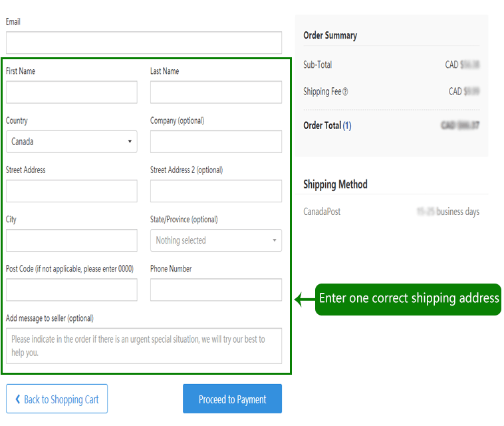The width and height of the screenshot is (504, 426).
Task: Click the message to seller textarea
Action: pyautogui.click(x=144, y=345)
